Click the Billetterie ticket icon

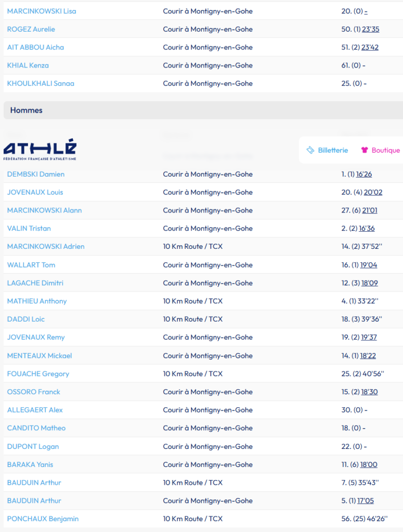(310, 150)
